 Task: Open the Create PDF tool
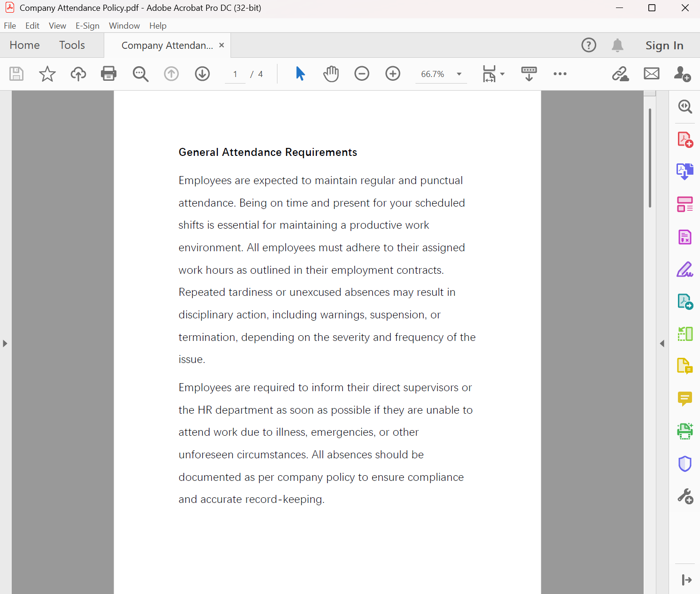click(x=685, y=139)
